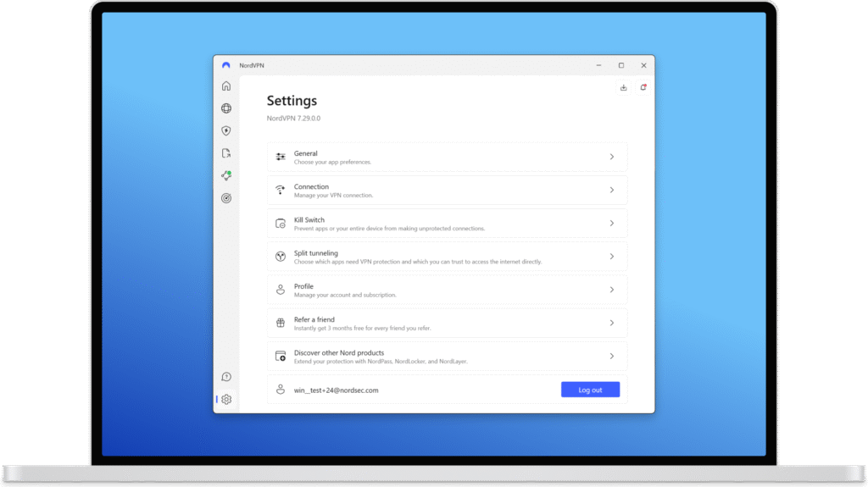This screenshot has height=487, width=868.
Task: Click the win_test+24@nordsec.com account email
Action: [336, 390]
